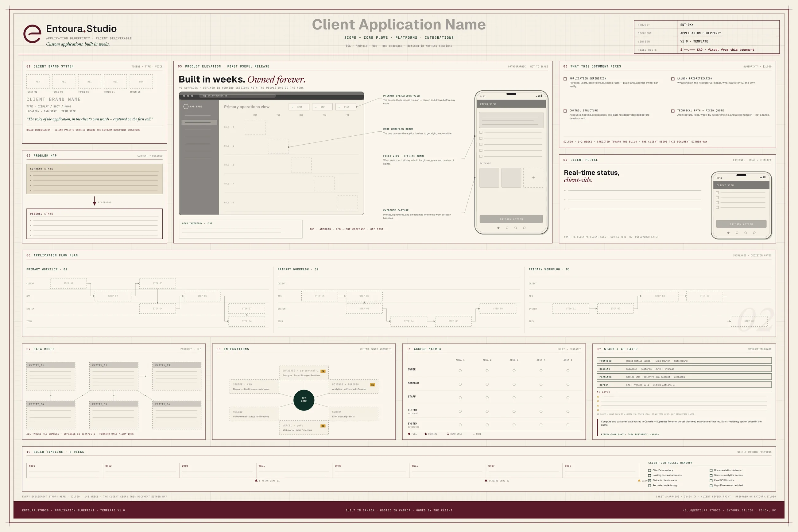798x532 pixels.
Task: Click the WED column header
Action: click(x=301, y=115)
